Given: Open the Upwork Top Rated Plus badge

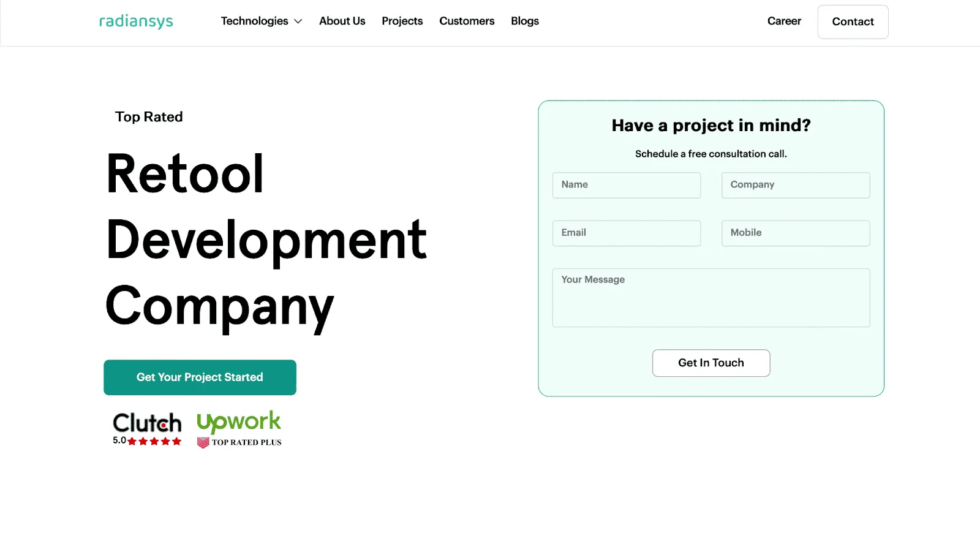Looking at the screenshot, I should [x=239, y=429].
